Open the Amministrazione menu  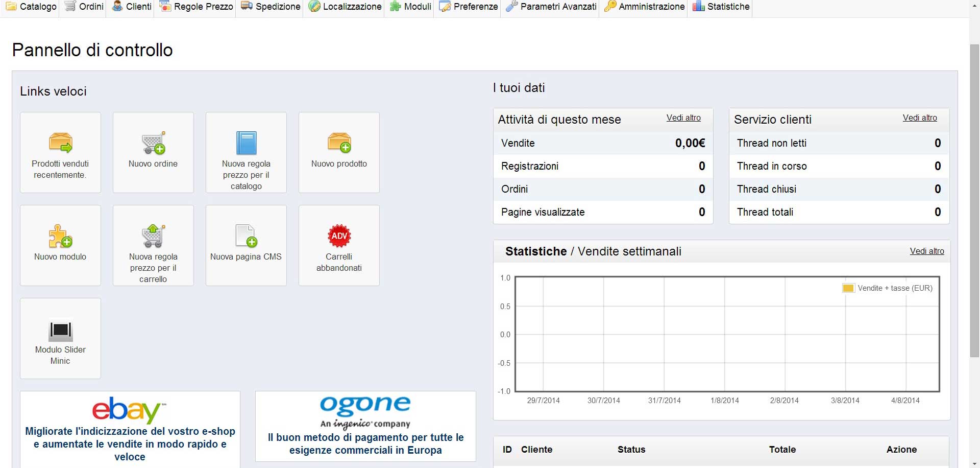tap(644, 7)
